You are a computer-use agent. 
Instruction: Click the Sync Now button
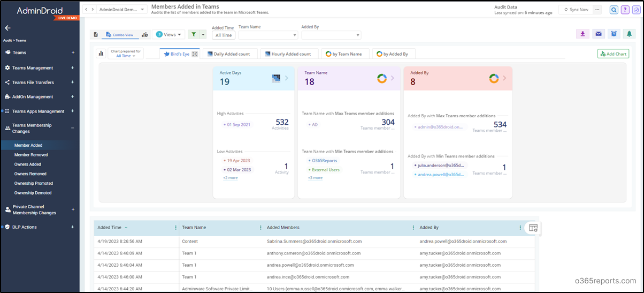576,10
